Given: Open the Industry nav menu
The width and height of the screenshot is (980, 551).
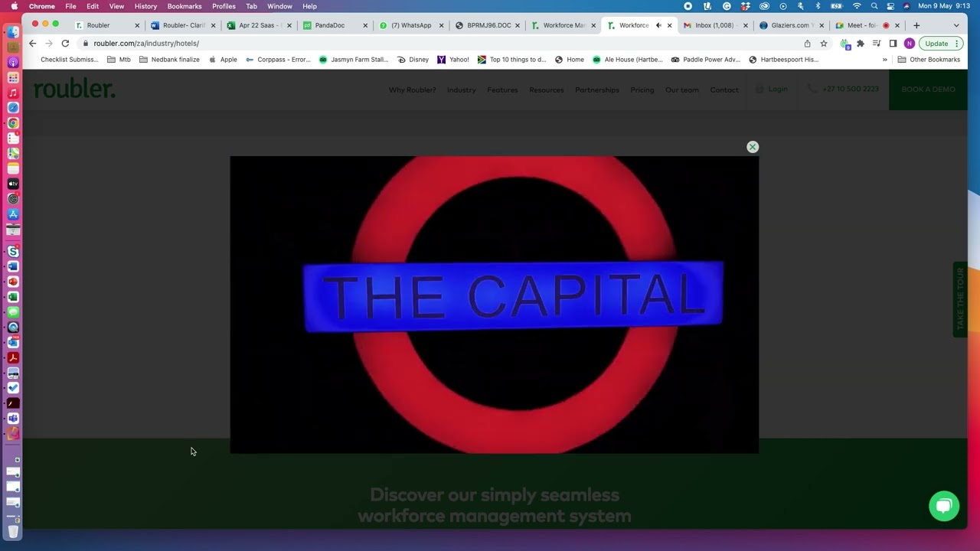Looking at the screenshot, I should click(461, 90).
